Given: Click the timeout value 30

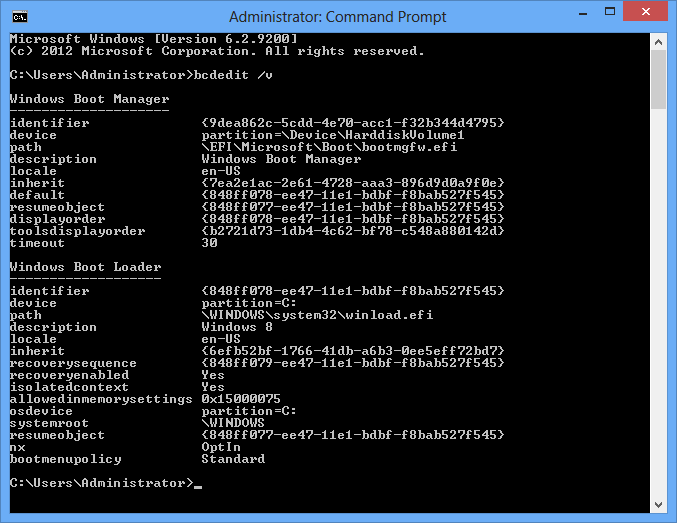Looking at the screenshot, I should [209, 243].
